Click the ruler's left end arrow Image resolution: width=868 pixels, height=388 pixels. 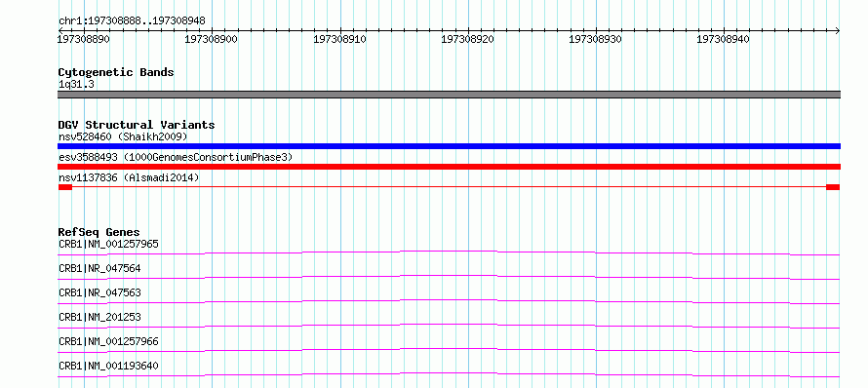pyautogui.click(x=60, y=30)
